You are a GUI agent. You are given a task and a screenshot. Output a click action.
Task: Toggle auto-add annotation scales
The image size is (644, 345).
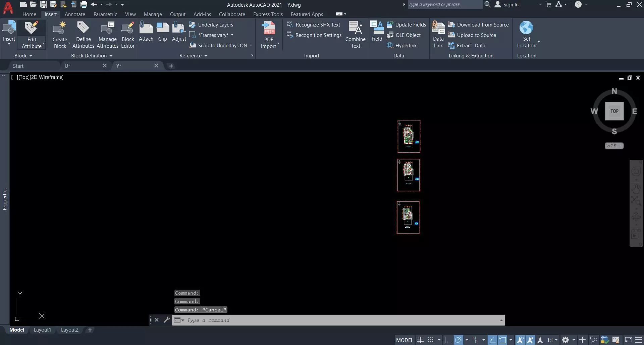(x=530, y=340)
